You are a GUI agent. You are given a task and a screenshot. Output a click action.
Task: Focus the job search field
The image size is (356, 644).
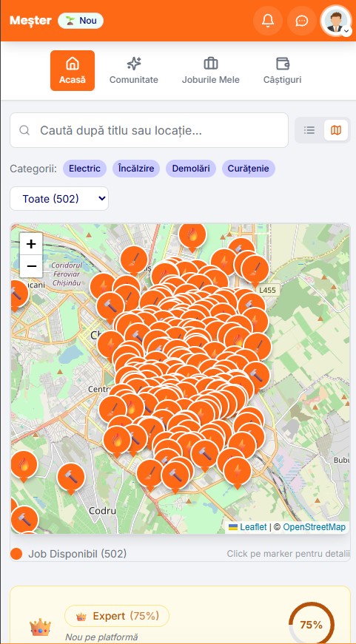pos(149,130)
